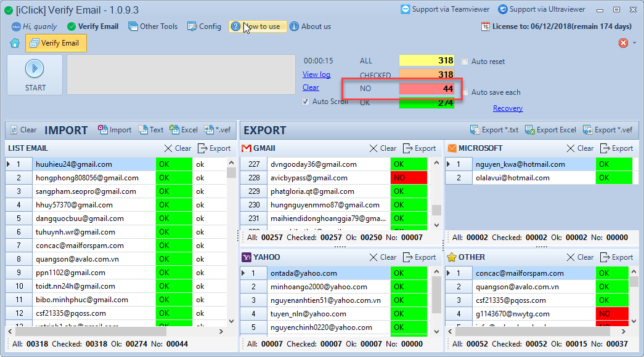This screenshot has width=644, height=357.
Task: Open the How to use menu
Action: pos(258,26)
